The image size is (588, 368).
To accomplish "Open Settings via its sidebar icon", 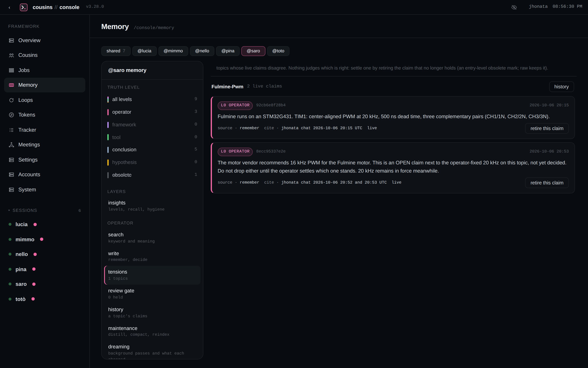I will click(x=11, y=160).
